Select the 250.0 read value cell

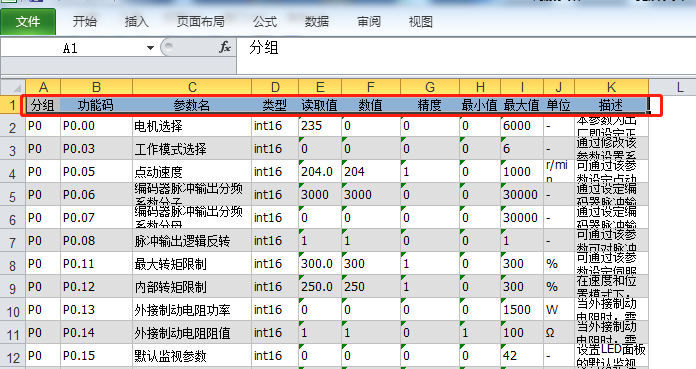[320, 287]
